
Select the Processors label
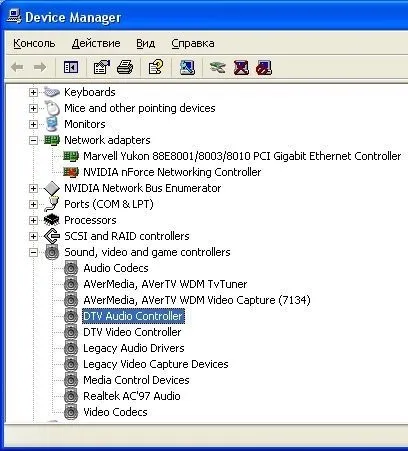click(x=90, y=220)
